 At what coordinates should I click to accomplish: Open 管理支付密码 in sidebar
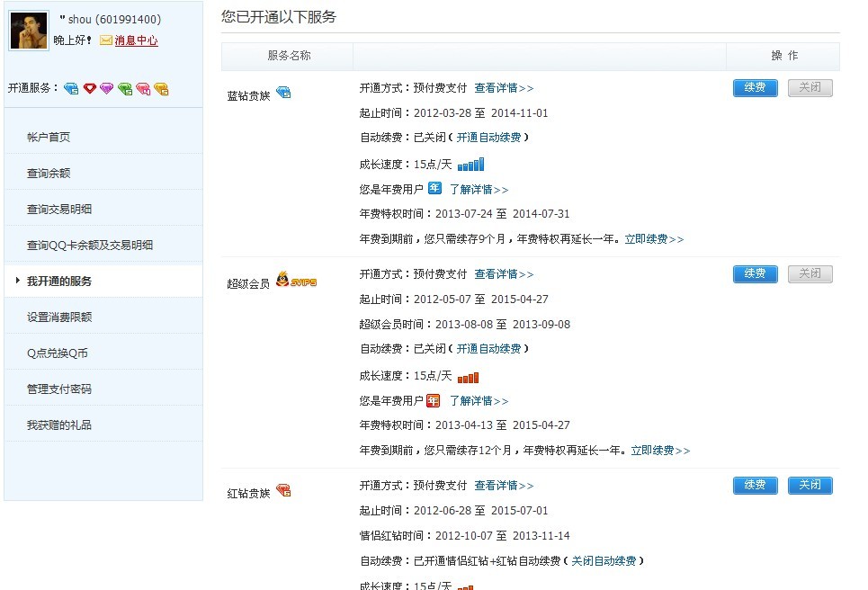tap(59, 389)
